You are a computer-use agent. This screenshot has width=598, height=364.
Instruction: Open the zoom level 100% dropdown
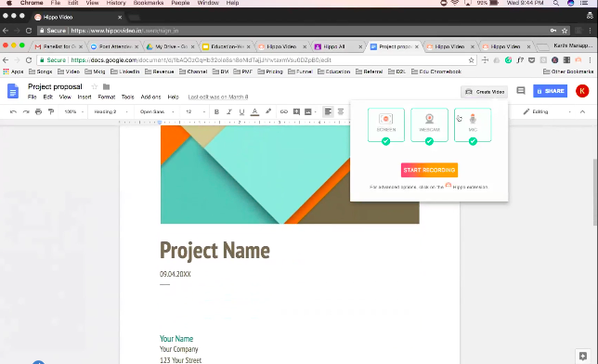(x=73, y=111)
